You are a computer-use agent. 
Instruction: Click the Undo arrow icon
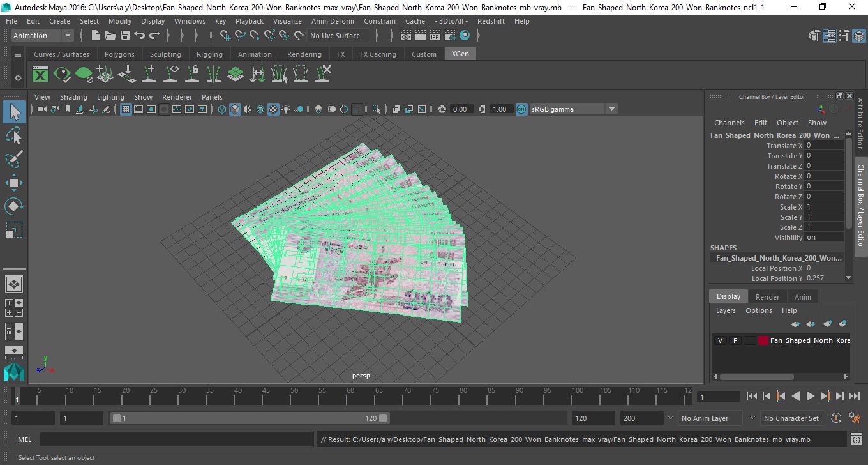click(140, 36)
